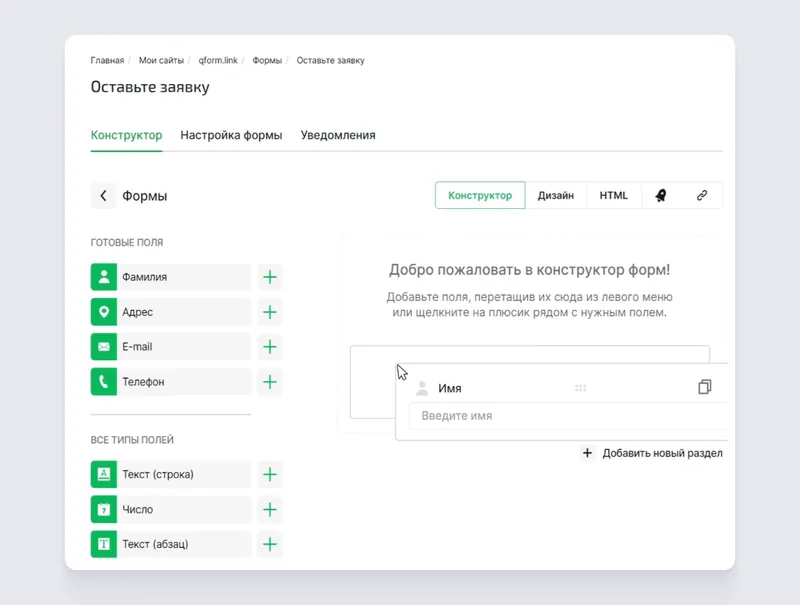Image resolution: width=800 pixels, height=605 pixels.
Task: Click the duplicate icon on Имя field
Action: tap(705, 387)
